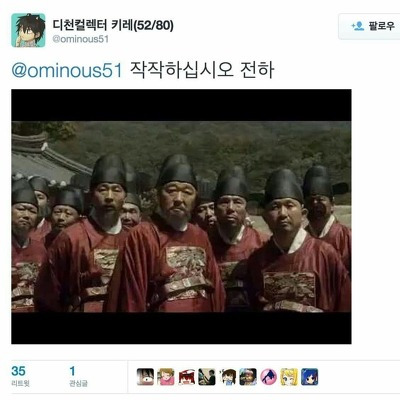The height and width of the screenshot is (400, 400).
Task: Open retweeter avatar with goggles-wearing figure
Action: point(248,377)
